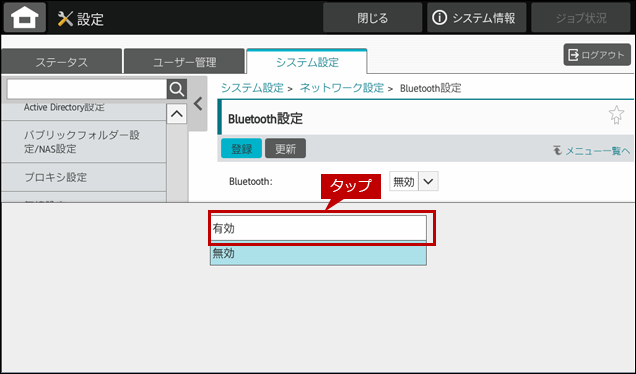Image resolution: width=636 pixels, height=374 pixels.
Task: Go to the Home screen icon
Action: pyautogui.click(x=25, y=17)
